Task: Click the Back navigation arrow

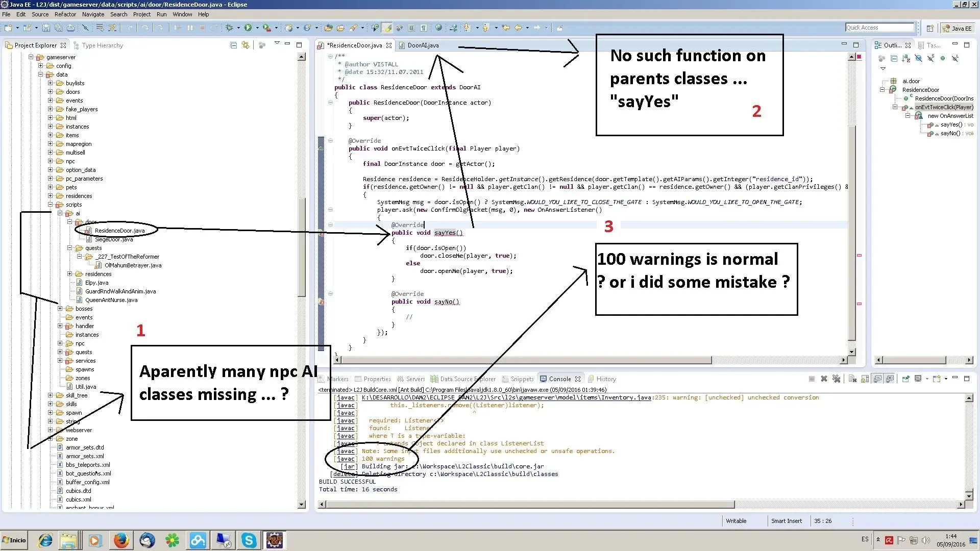Action: [x=518, y=28]
